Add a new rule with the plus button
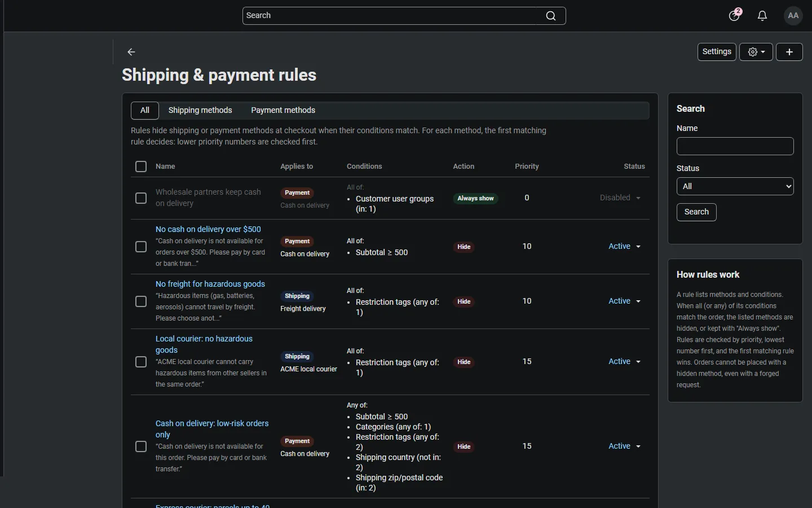Screen dimensions: 812x508 (789, 52)
